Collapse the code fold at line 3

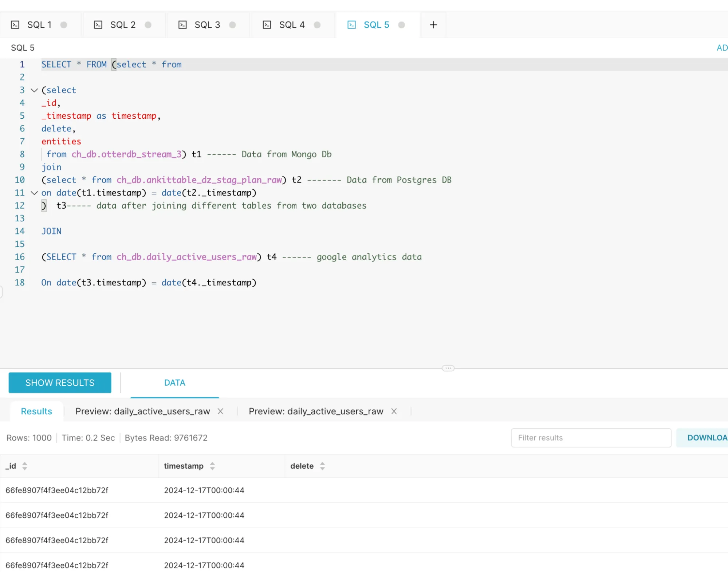click(34, 90)
